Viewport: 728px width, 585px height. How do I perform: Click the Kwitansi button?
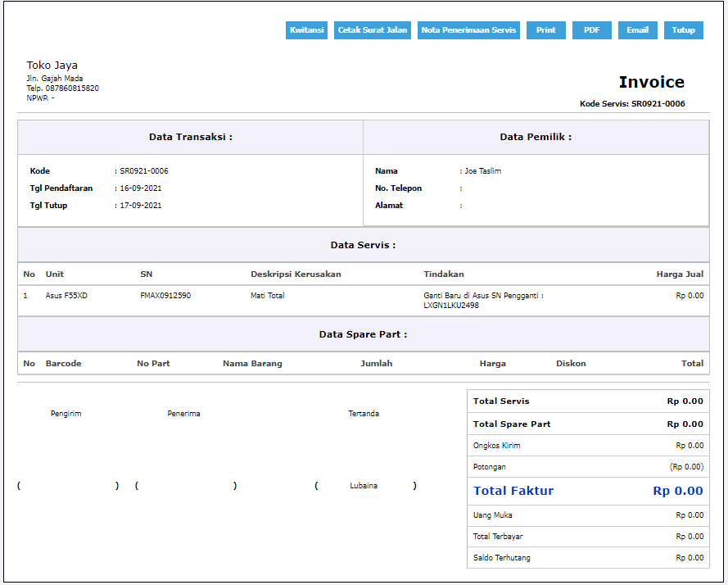tap(306, 30)
